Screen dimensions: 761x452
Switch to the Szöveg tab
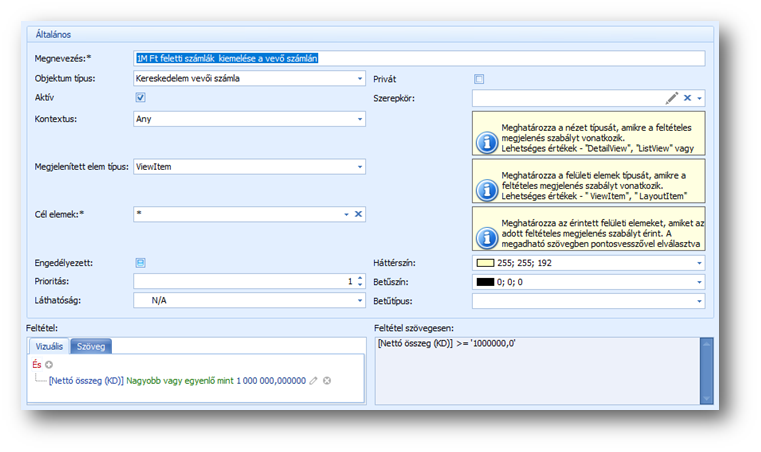click(x=90, y=346)
